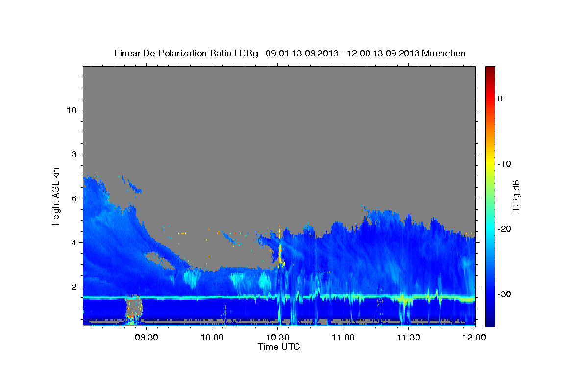The image size is (588, 392).
Task: Click the gray gap column near 09:25
Action: tap(133, 307)
